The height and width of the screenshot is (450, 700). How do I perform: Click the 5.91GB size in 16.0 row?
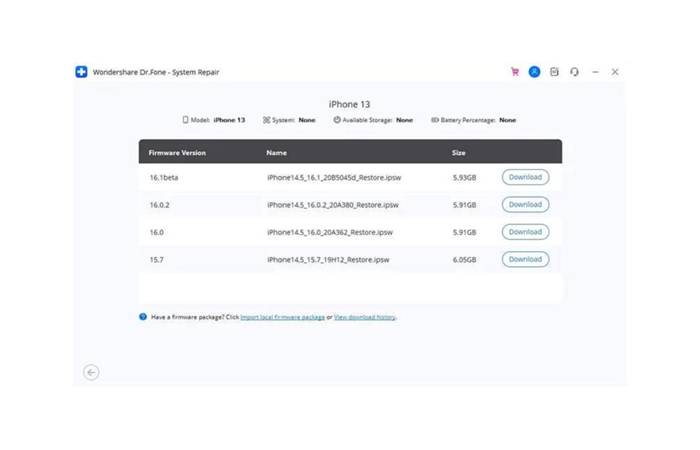464,233
